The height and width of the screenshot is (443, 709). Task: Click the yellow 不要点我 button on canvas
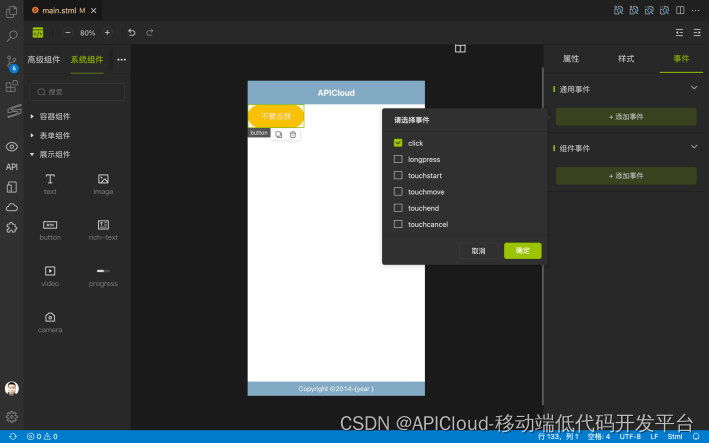click(x=276, y=116)
